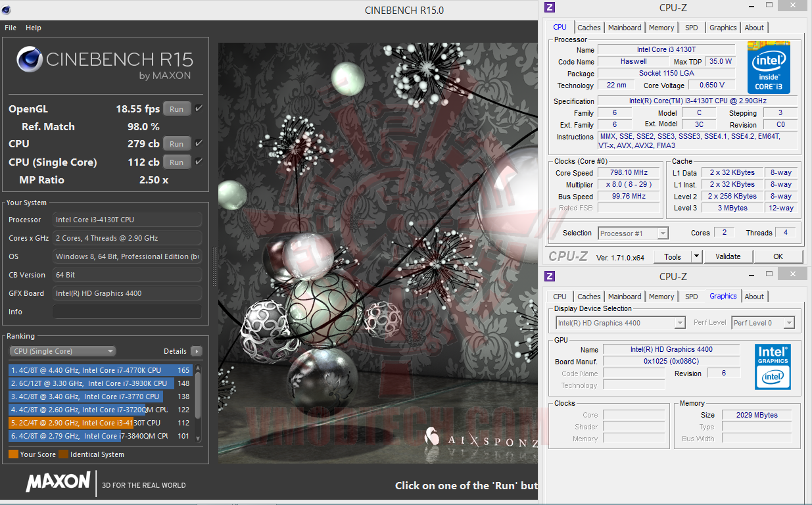Click the Board Manuf. value 0x1025 (0x086C)
The width and height of the screenshot is (812, 505).
(x=671, y=361)
